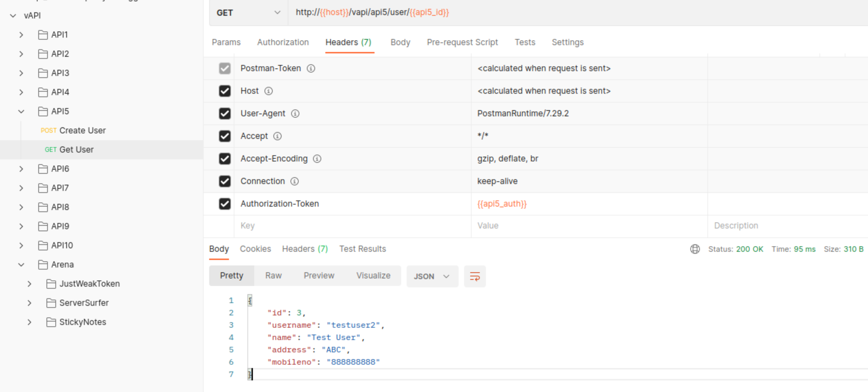This screenshot has height=392, width=868.
Task: Select the Raw response view button
Action: pyautogui.click(x=273, y=275)
